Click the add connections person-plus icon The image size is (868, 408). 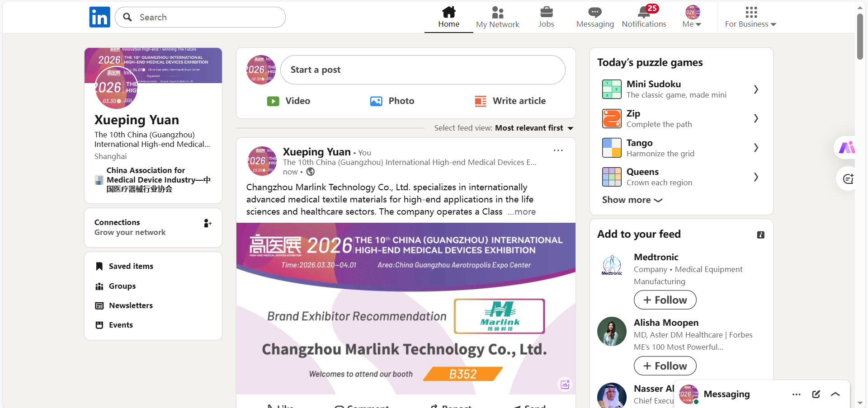click(208, 223)
